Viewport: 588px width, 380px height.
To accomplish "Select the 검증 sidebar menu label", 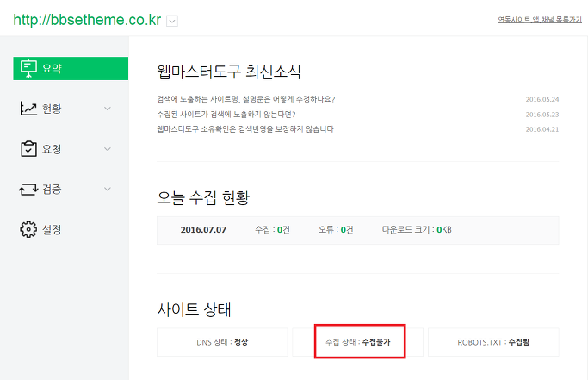I will pyautogui.click(x=52, y=189).
